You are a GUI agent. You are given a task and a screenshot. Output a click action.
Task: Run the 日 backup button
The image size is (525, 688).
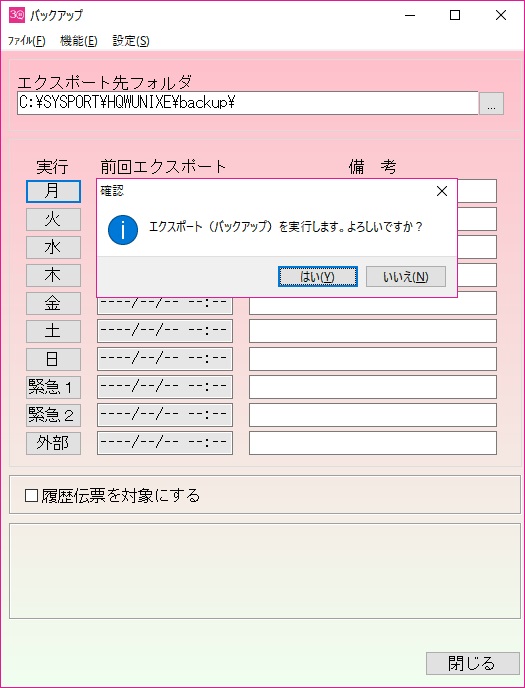point(53,359)
